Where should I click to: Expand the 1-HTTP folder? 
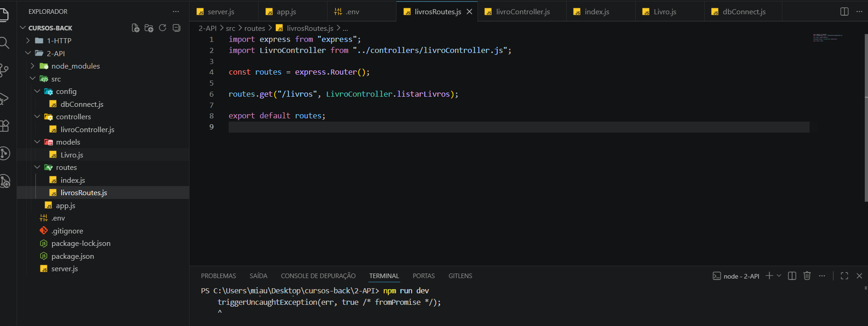103,41
